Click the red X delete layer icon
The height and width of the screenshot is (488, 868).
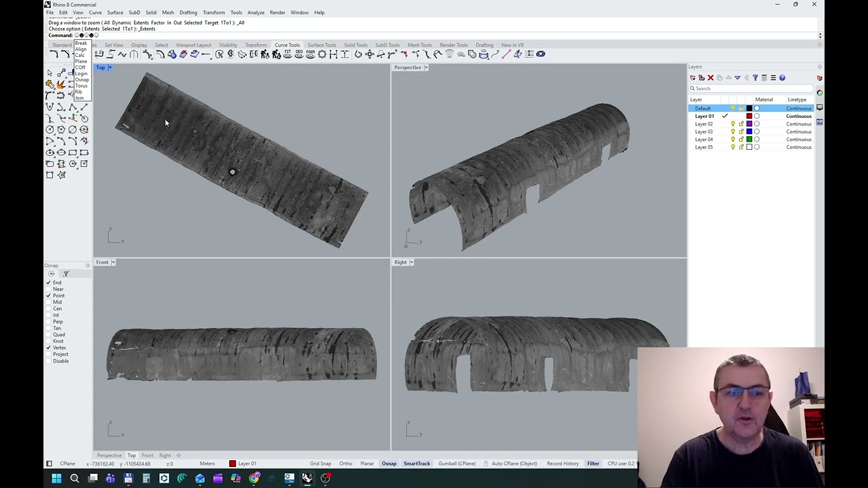point(711,78)
